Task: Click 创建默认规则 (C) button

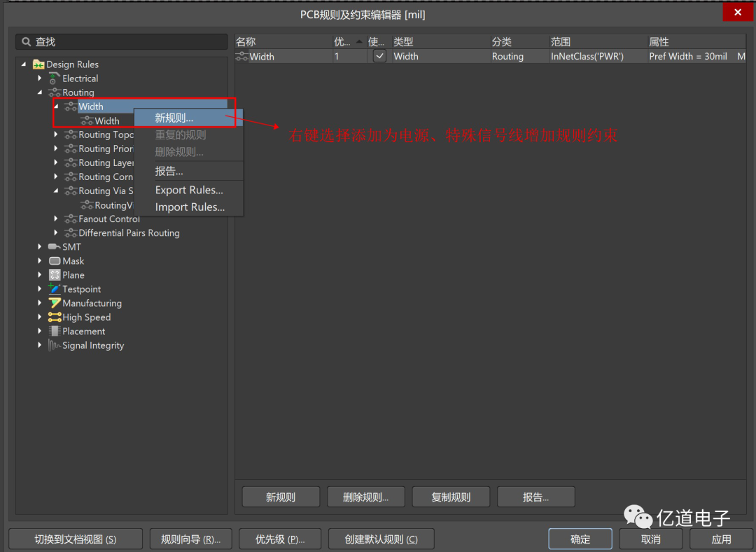Action: [x=381, y=539]
